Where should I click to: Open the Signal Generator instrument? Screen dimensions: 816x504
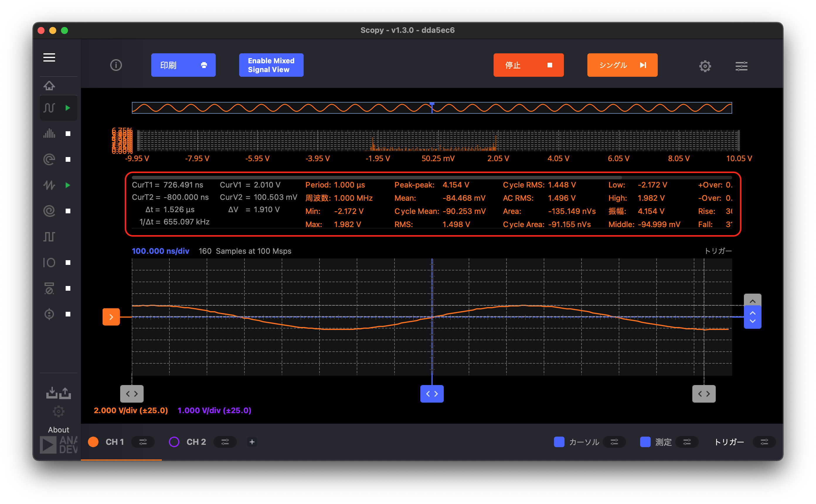click(x=49, y=185)
